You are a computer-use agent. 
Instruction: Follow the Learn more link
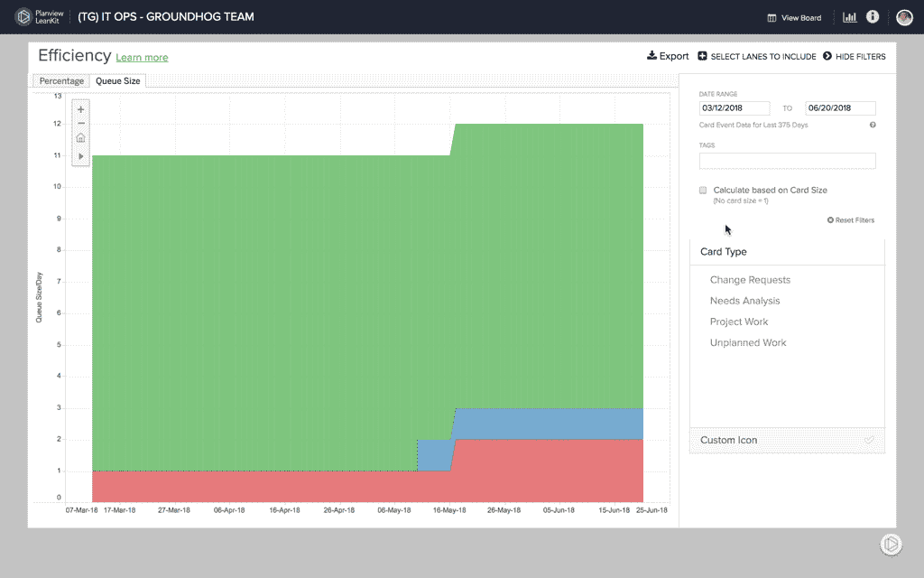(x=142, y=57)
